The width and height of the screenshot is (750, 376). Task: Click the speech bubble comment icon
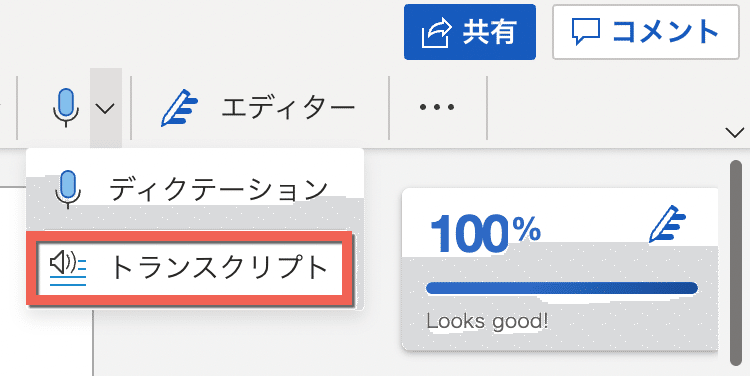pyautogui.click(x=585, y=32)
